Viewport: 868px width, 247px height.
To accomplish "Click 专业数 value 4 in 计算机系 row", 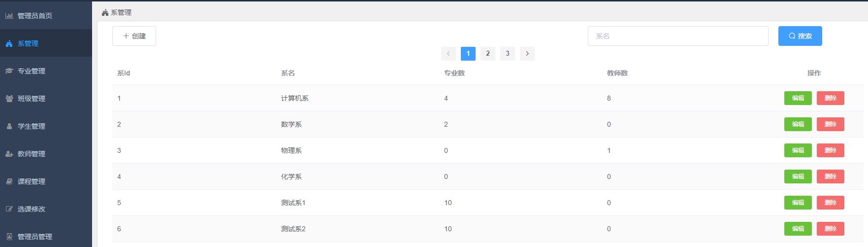I will tap(446, 98).
